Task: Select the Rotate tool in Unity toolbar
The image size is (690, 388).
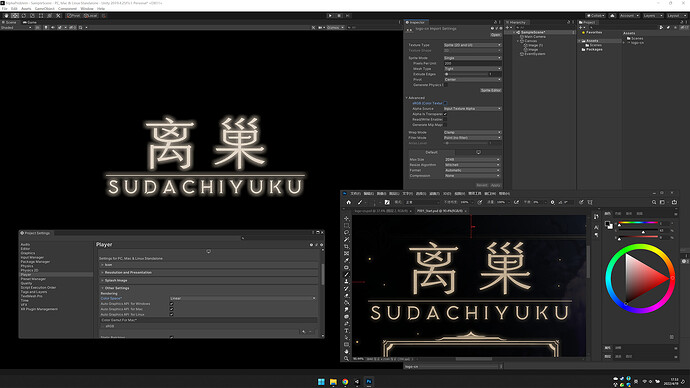Action: pos(24,16)
